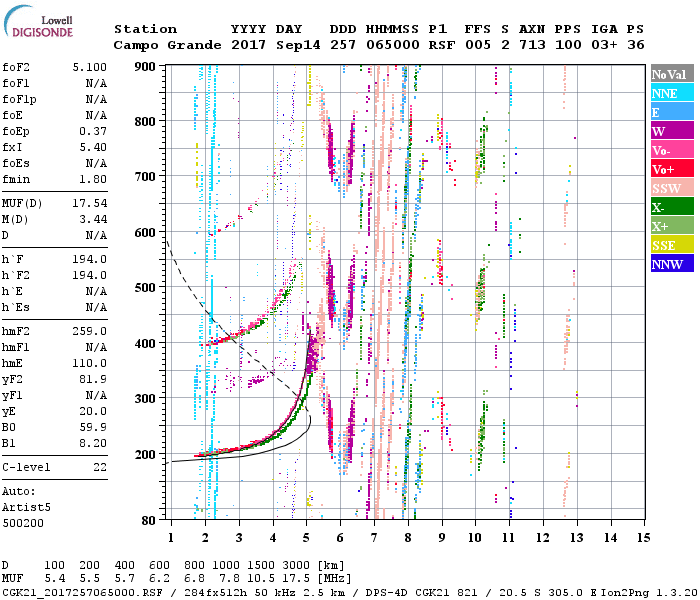Click the D distance 3000 in table

296,566
